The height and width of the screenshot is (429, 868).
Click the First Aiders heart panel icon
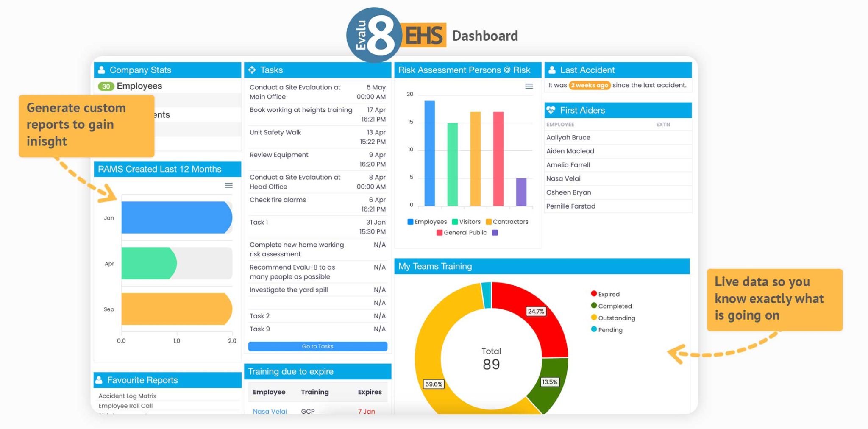pyautogui.click(x=551, y=110)
